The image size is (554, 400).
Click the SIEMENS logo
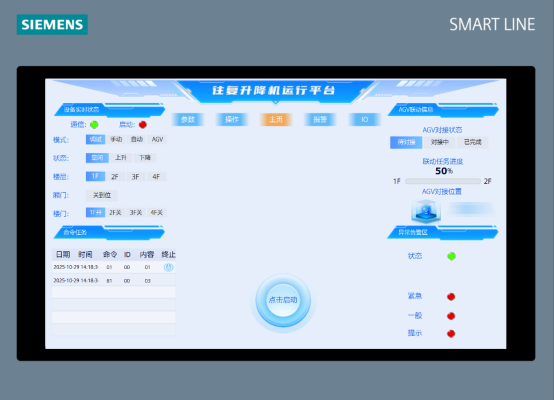[52, 24]
